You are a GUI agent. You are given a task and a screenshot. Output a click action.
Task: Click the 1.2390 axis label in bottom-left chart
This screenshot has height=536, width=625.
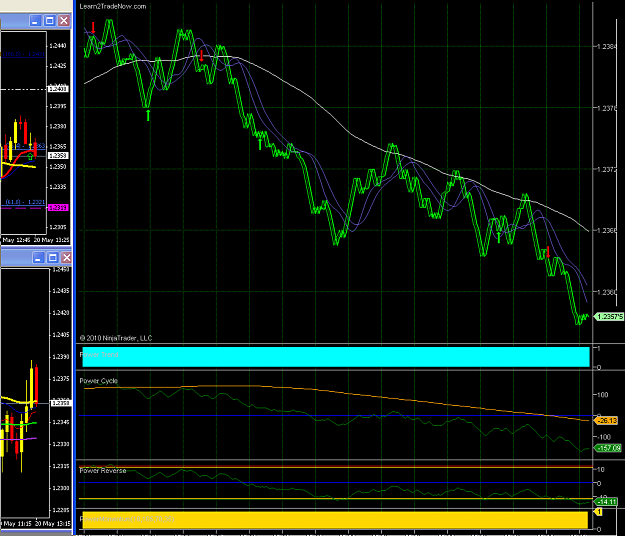point(61,357)
